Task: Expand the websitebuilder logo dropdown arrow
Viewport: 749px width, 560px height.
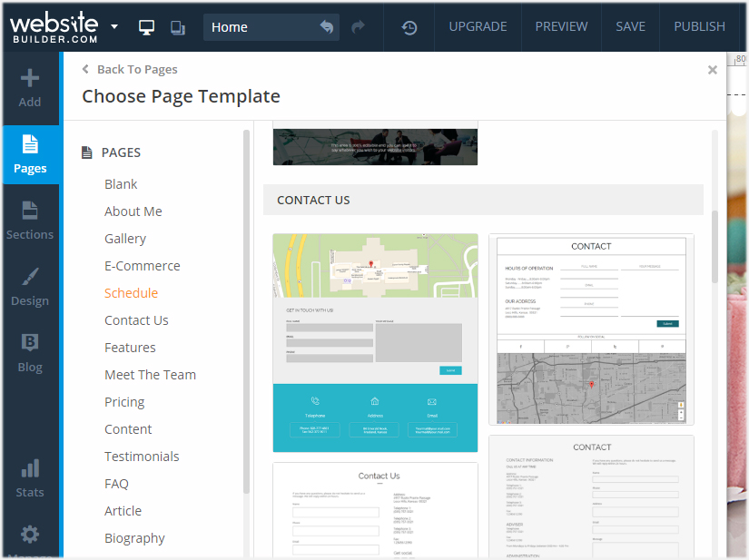Action: click(x=114, y=26)
